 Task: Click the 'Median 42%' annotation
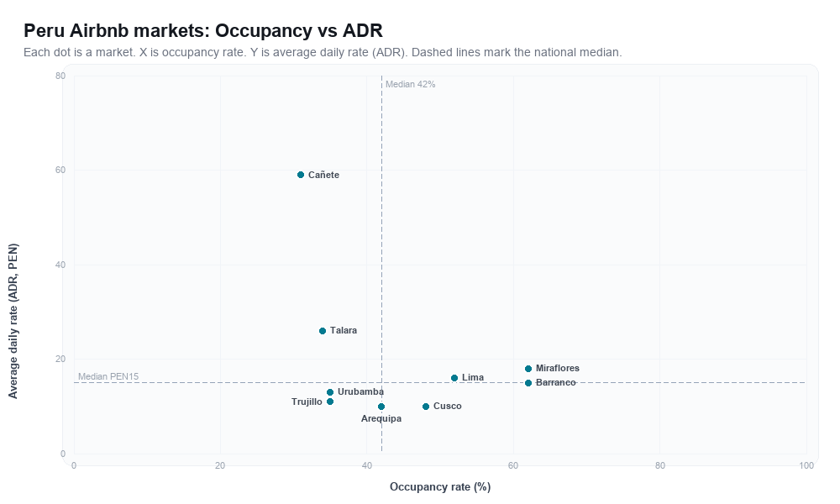pos(411,84)
